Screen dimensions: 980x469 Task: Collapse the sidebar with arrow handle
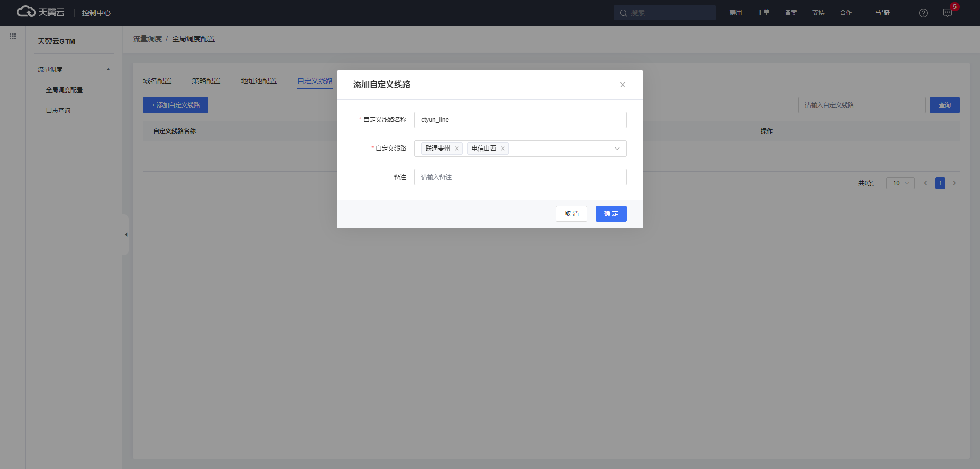126,235
